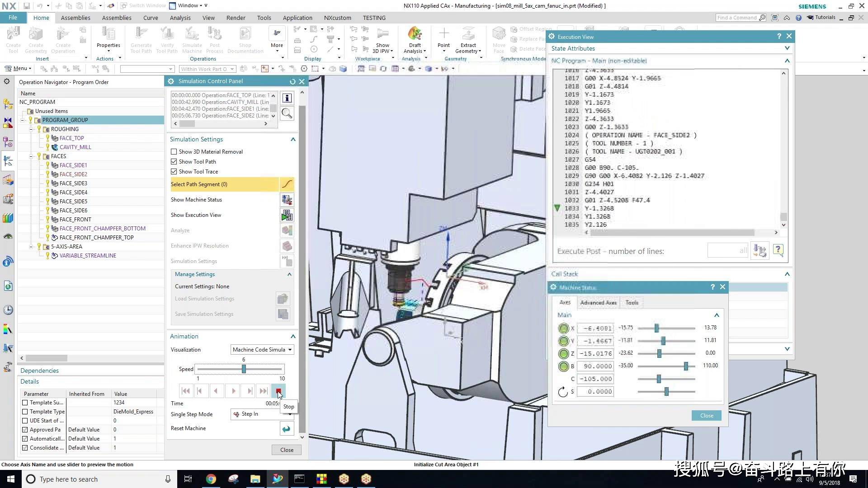Image resolution: width=868 pixels, height=488 pixels.
Task: Toggle Show Tool Trace checkbox
Action: [174, 172]
